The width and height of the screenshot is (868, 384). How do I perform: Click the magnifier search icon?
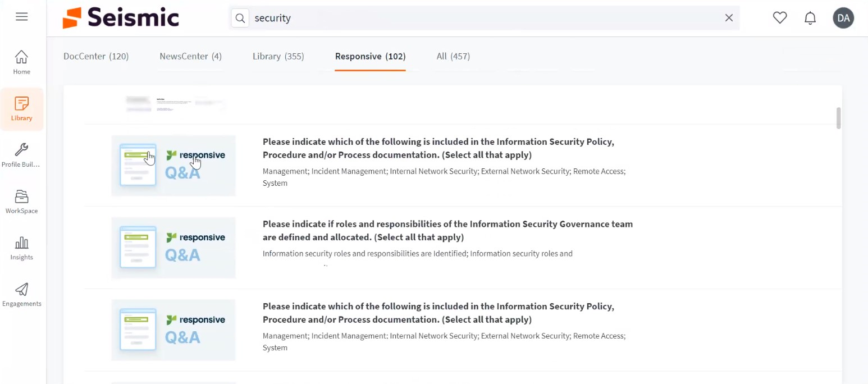coord(240,18)
